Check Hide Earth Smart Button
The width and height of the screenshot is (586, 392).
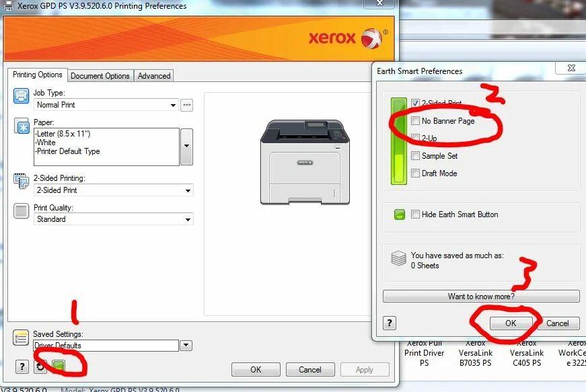pos(415,214)
